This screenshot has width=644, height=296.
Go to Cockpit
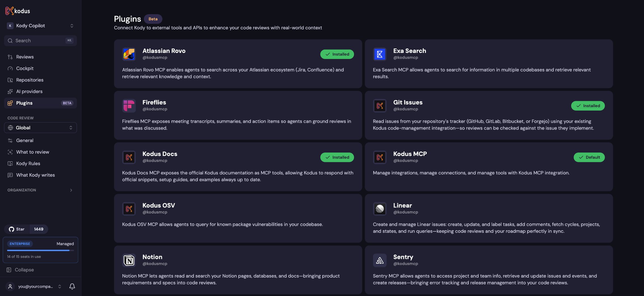tap(41, 68)
